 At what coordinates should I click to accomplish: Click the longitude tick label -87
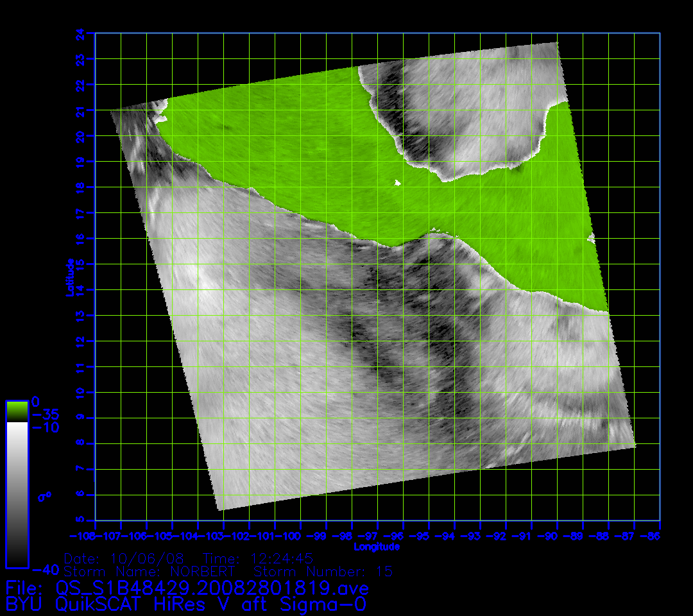(633, 536)
